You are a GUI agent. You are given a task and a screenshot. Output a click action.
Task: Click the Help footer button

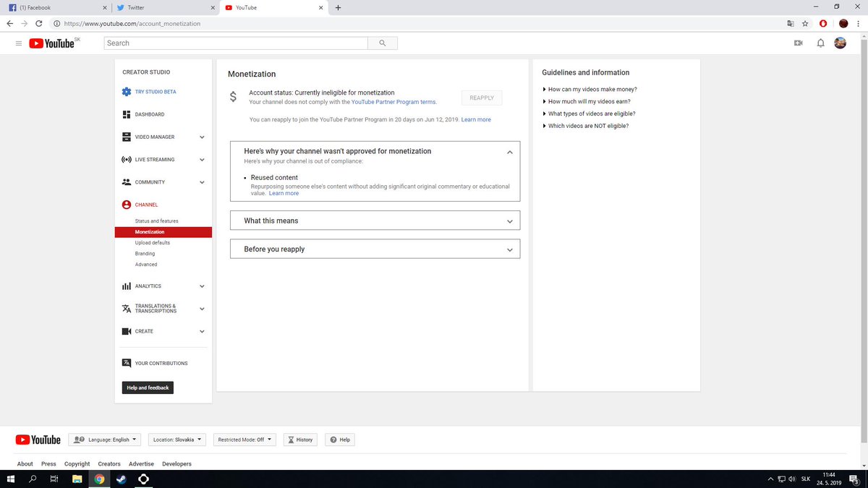(339, 440)
